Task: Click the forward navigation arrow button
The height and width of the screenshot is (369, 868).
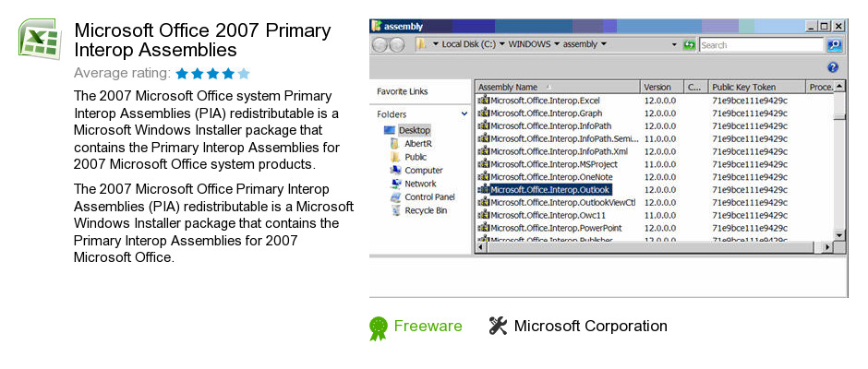Action: [396, 45]
